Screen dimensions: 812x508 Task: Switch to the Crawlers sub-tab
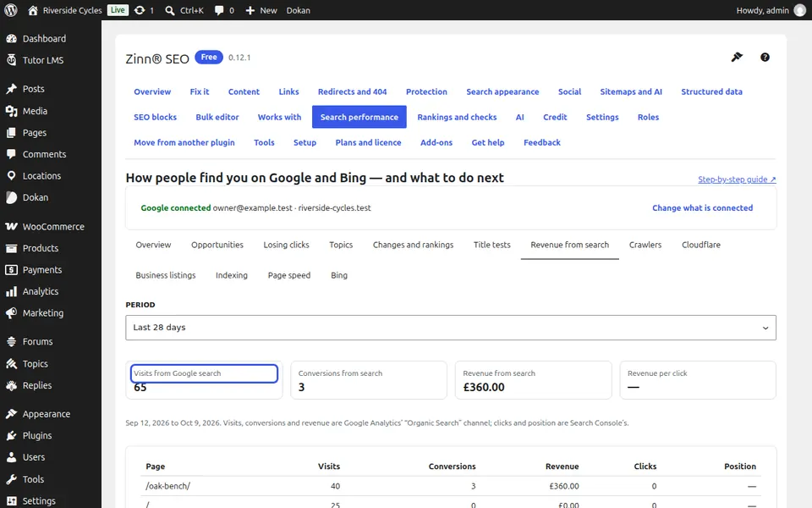[645, 245]
